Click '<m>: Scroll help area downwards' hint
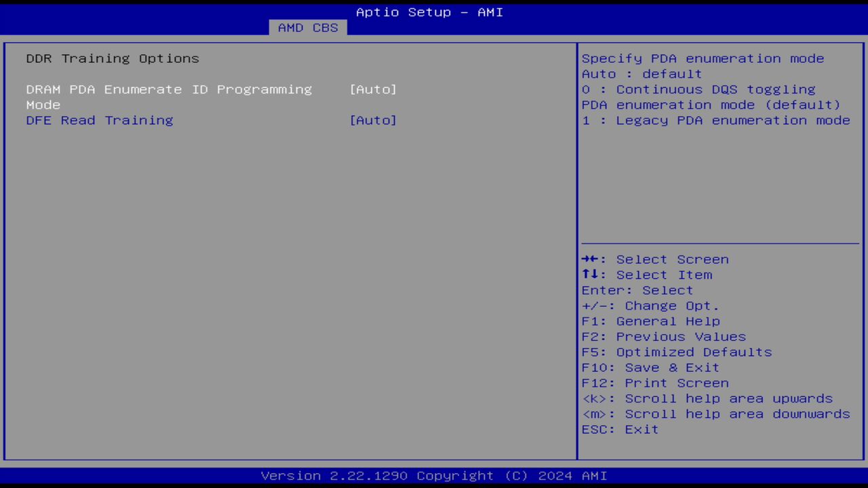The image size is (868, 488). click(716, 414)
